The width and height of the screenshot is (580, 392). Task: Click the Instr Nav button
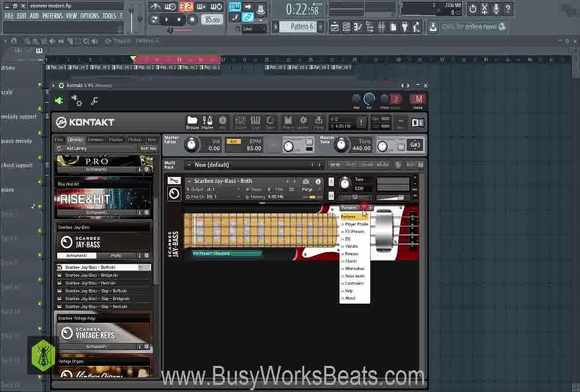point(148,148)
